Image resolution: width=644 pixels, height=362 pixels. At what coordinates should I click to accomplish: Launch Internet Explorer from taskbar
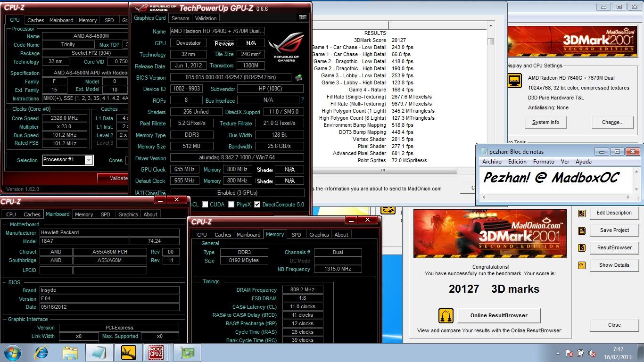41,353
